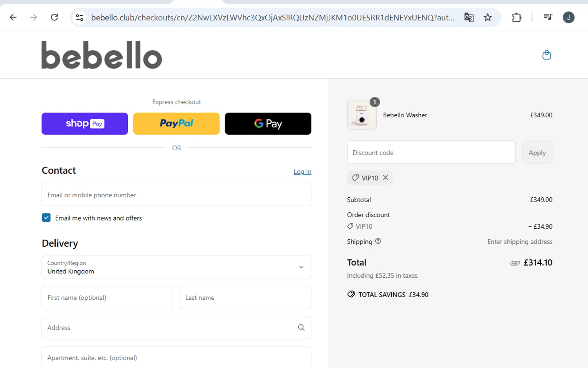The height and width of the screenshot is (368, 588).
Task: Click the Log in link
Action: (303, 171)
